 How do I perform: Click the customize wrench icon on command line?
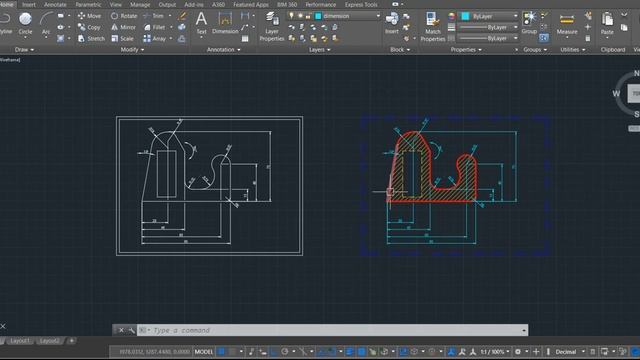pyautogui.click(x=131, y=330)
